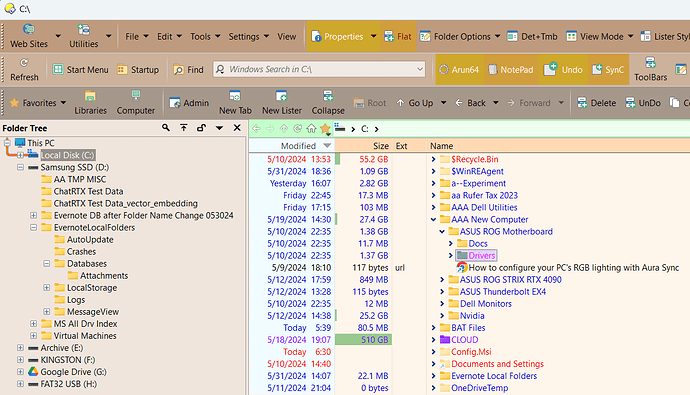690x395 pixels.
Task: Click the Properties toolbar button
Action: click(337, 37)
